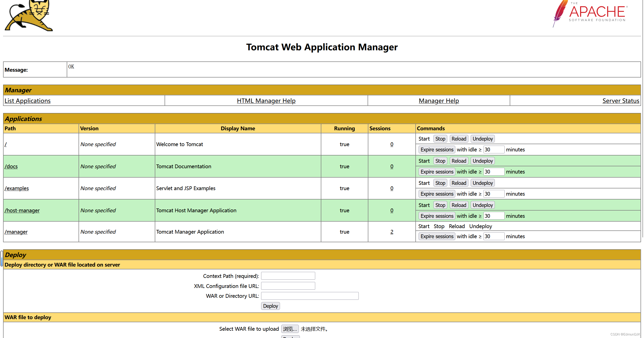This screenshot has width=644, height=338.
Task: View sessions count for /docs
Action: (392, 166)
